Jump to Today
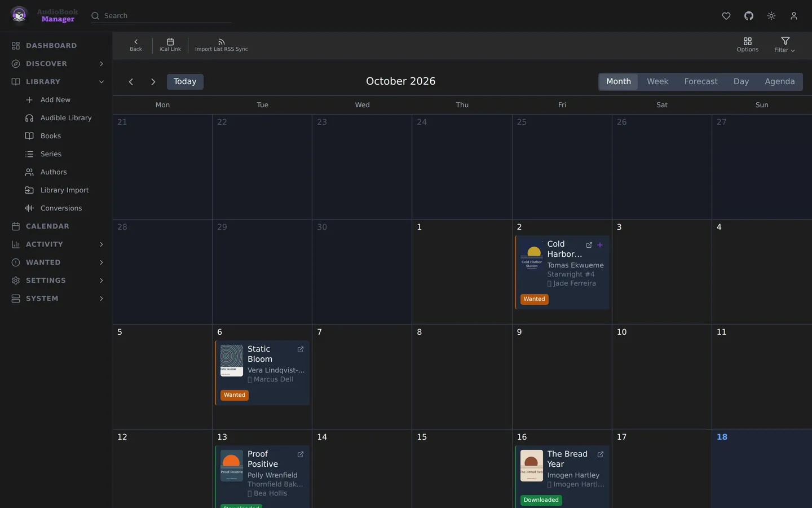This screenshot has width=812, height=508. coord(185,82)
